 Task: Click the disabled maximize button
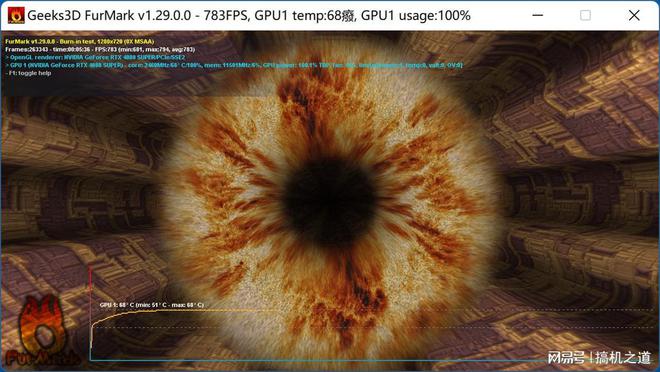tap(585, 15)
